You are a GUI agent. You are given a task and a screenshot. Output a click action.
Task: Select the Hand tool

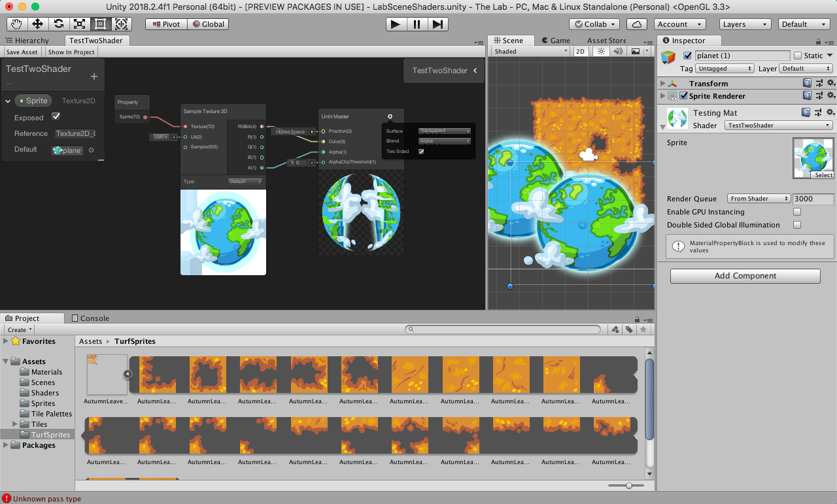point(16,24)
